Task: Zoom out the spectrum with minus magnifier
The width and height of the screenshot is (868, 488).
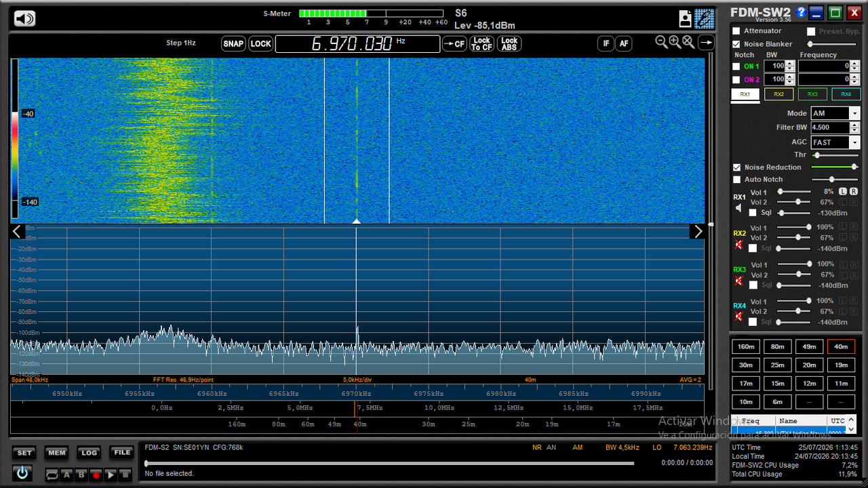Action: pyautogui.click(x=662, y=42)
